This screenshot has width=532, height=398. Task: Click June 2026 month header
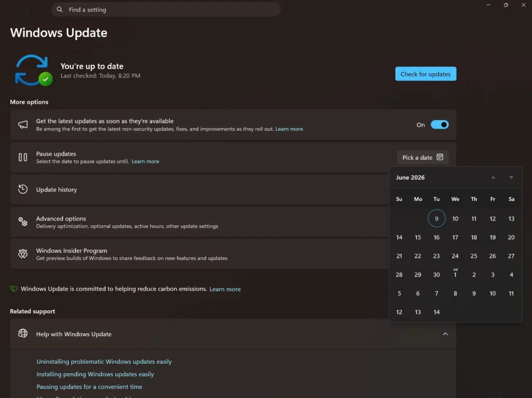click(x=410, y=177)
